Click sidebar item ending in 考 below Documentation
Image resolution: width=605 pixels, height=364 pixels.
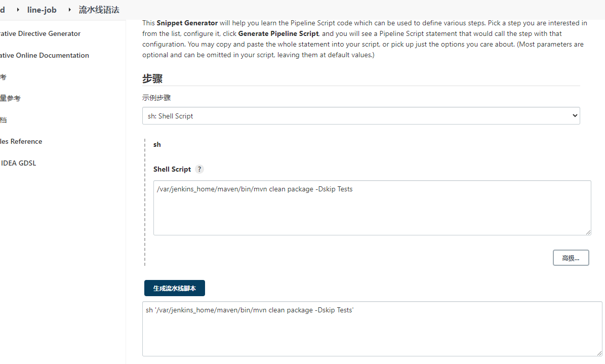(3, 77)
